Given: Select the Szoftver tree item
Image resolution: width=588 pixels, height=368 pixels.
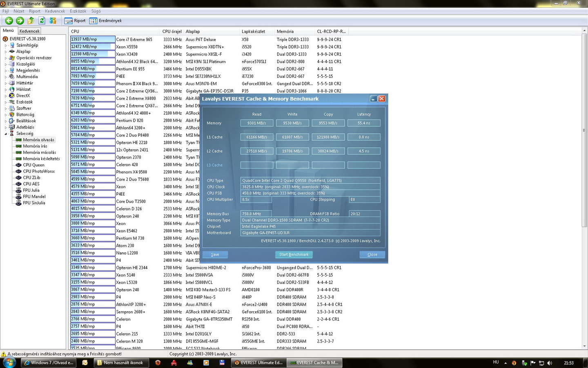Looking at the screenshot, I should click(24, 108).
